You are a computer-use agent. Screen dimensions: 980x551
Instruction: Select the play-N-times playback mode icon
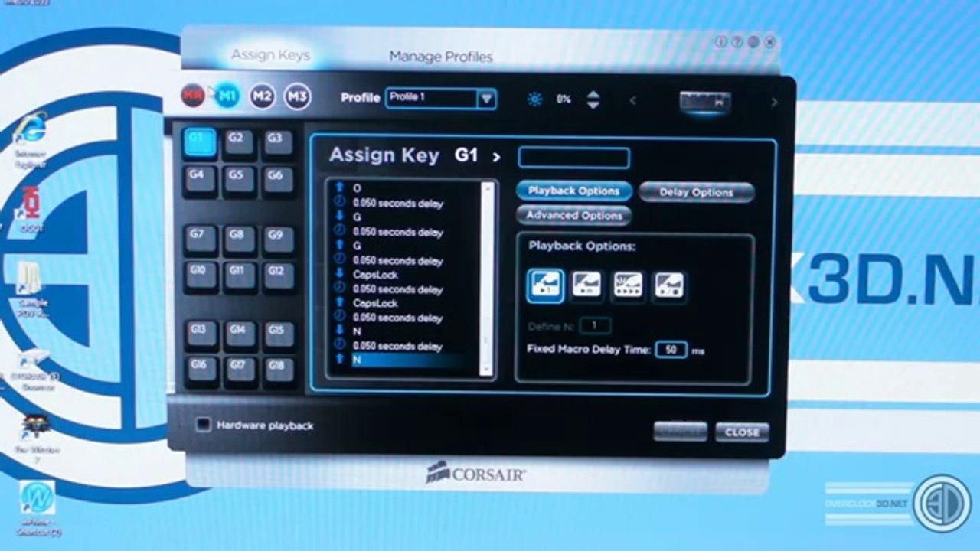[x=587, y=285]
